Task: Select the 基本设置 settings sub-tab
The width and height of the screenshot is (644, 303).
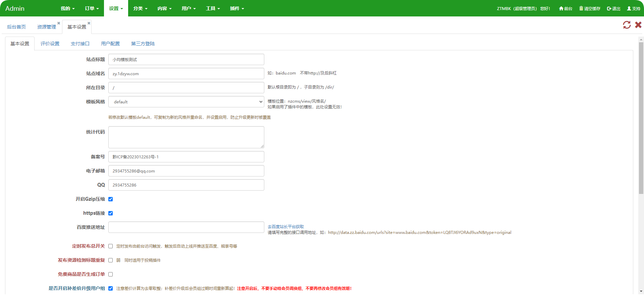Action: pyautogui.click(x=20, y=44)
